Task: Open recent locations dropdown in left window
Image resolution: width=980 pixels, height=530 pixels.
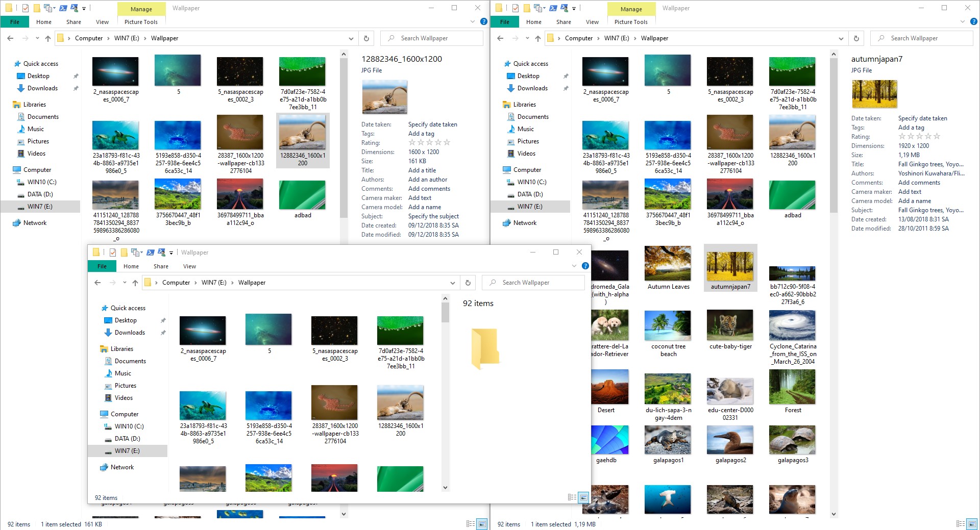Action: (x=37, y=38)
